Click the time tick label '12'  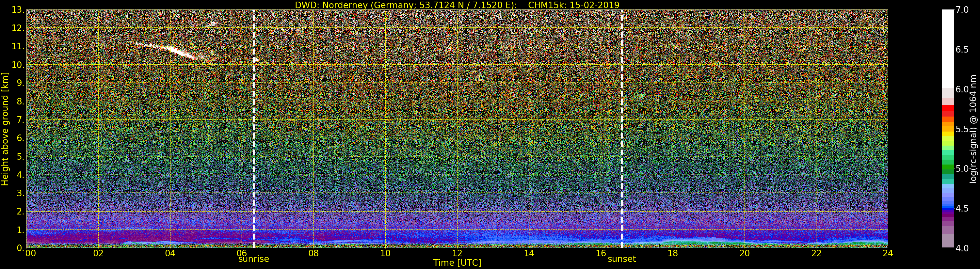[x=457, y=253]
